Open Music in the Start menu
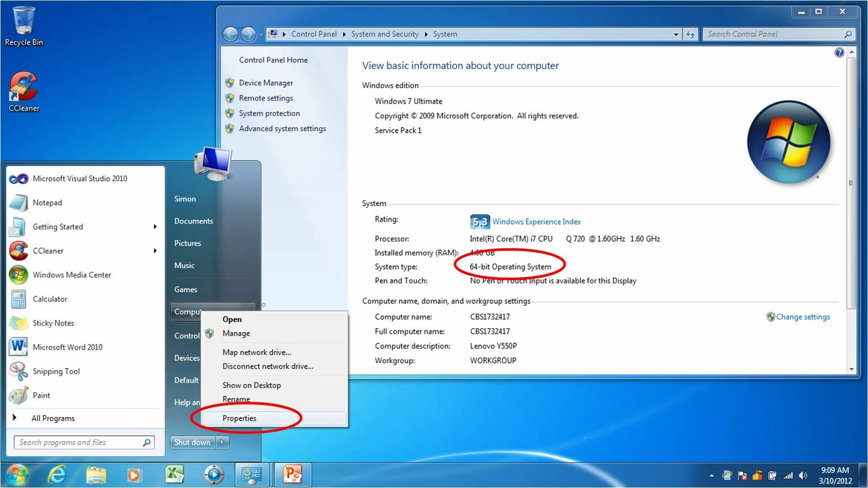Screen dimensions: 868x488 (x=184, y=265)
